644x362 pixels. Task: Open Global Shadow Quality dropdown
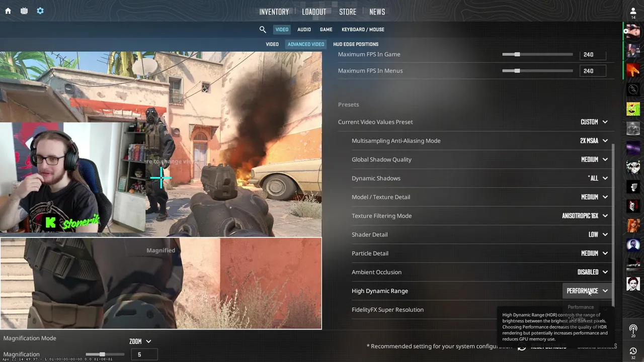click(x=594, y=159)
